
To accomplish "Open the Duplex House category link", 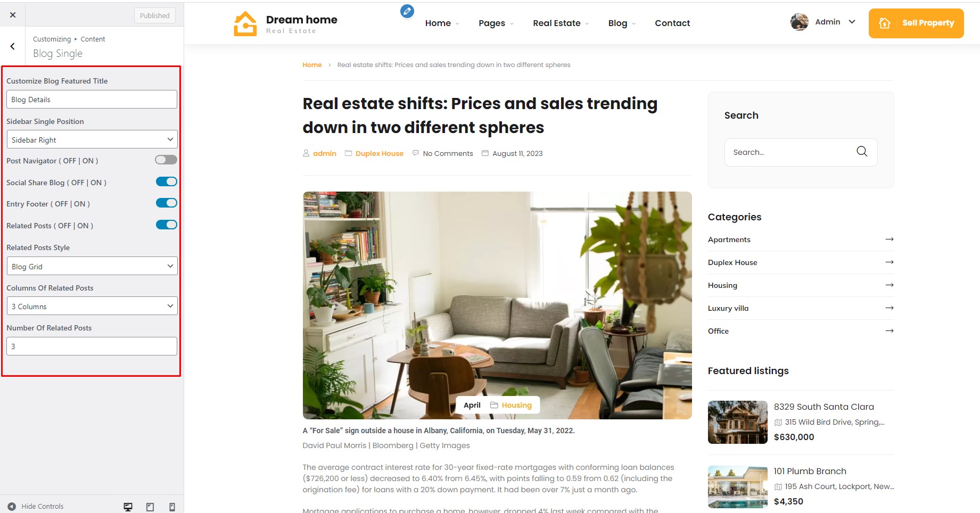I will pos(732,262).
